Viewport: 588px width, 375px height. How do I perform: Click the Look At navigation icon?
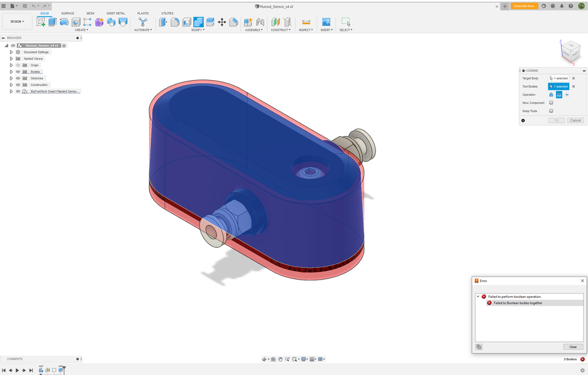point(273,359)
